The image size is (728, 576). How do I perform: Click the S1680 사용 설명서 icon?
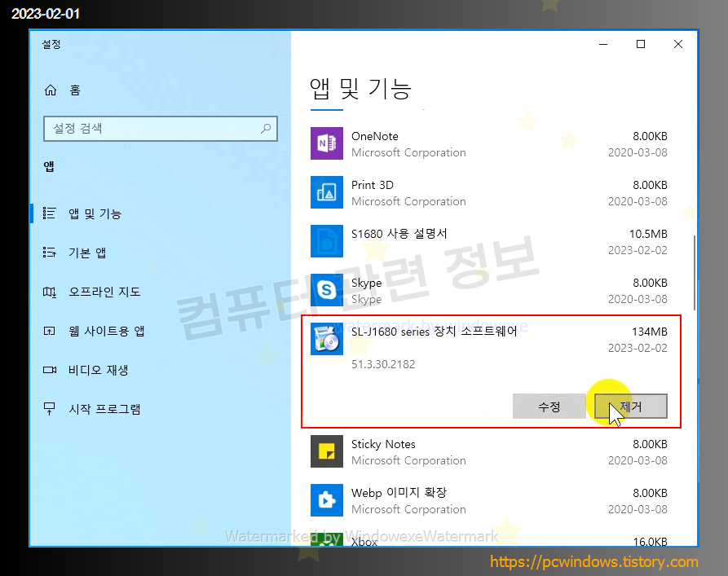[327, 241]
